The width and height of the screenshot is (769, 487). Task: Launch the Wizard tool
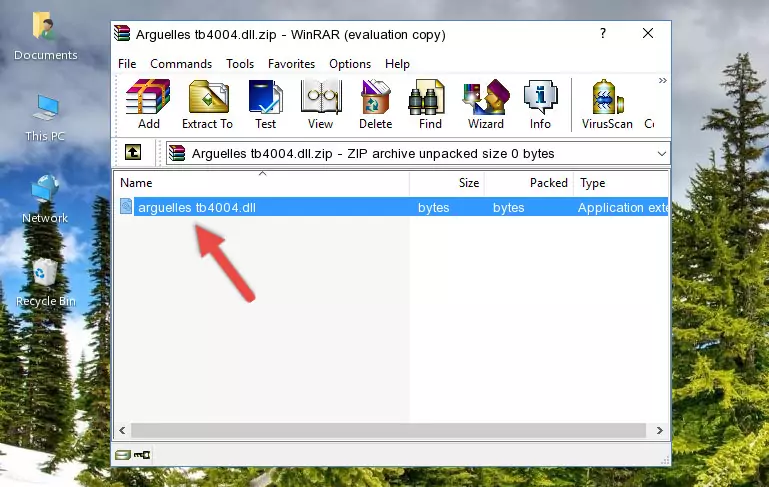[486, 104]
